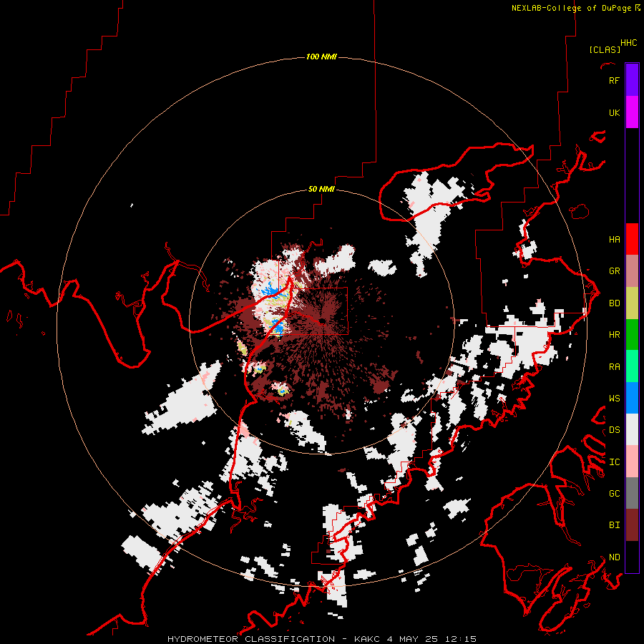This screenshot has width=644, height=644.
Task: Click the yellow BD color swatch
Action: tap(632, 303)
